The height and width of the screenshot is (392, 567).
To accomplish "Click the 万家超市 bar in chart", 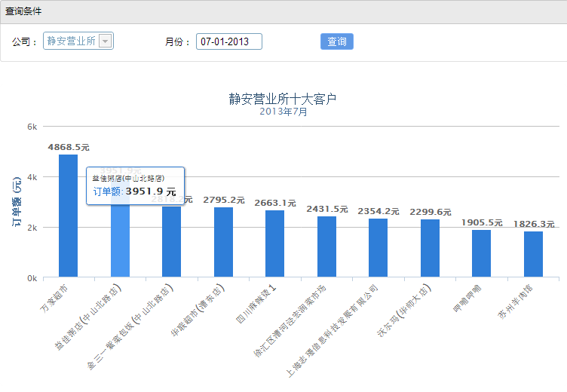I will (68, 216).
